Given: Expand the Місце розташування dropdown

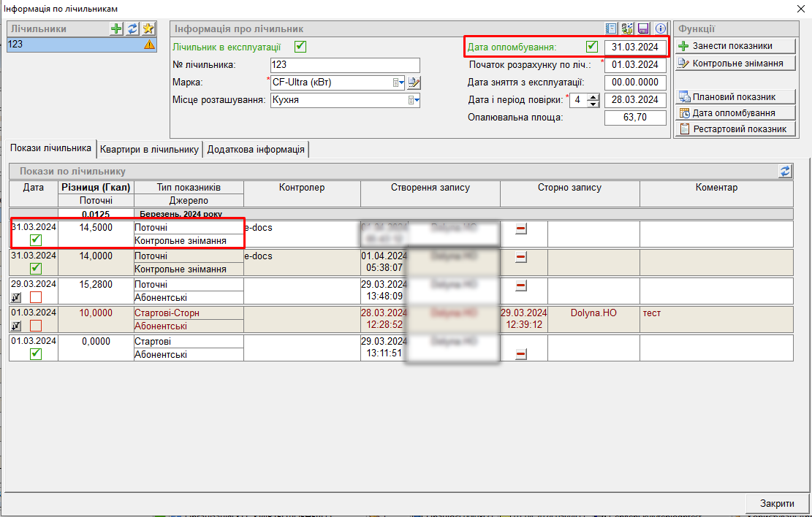Looking at the screenshot, I should pyautogui.click(x=413, y=100).
